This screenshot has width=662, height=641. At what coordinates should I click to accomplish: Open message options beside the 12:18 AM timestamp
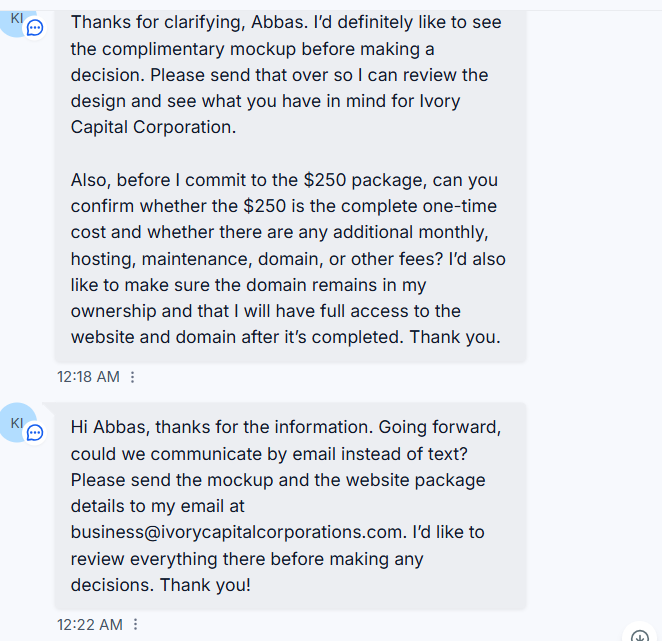tap(133, 377)
